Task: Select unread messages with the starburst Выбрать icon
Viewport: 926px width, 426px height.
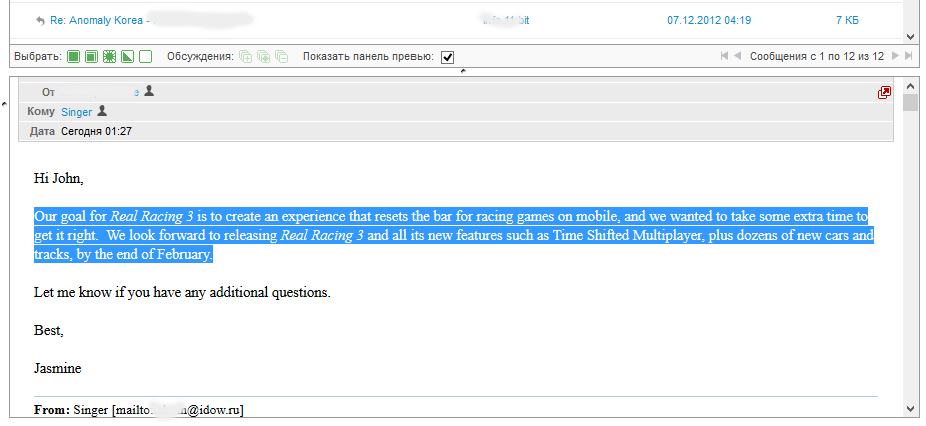Action: click(109, 57)
